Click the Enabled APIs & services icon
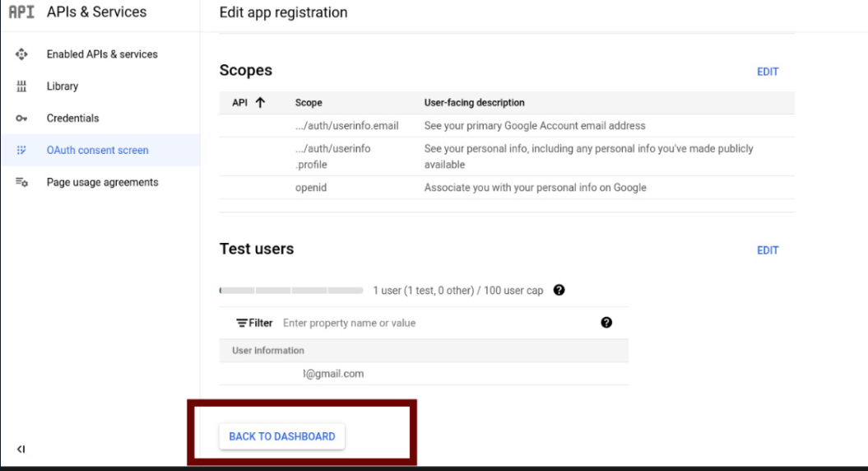The height and width of the screenshot is (471, 868). [22, 54]
